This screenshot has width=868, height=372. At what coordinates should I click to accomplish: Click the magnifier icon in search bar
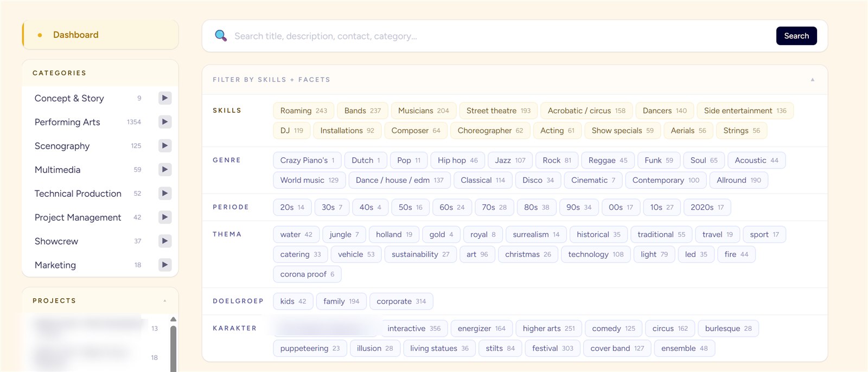(x=220, y=36)
